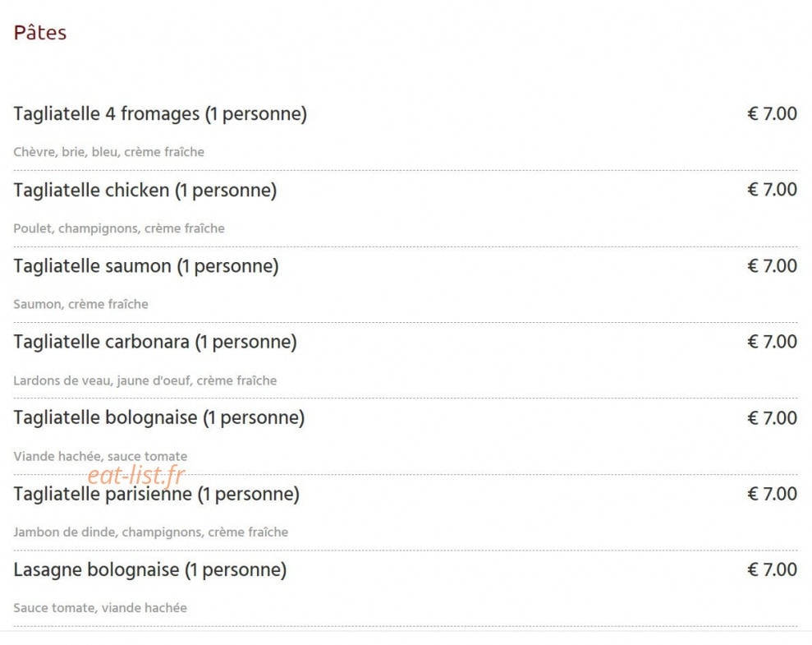Click the Lasagne bolognaise €7.00 price
Viewport: 812px width, 645px height.
tap(772, 569)
